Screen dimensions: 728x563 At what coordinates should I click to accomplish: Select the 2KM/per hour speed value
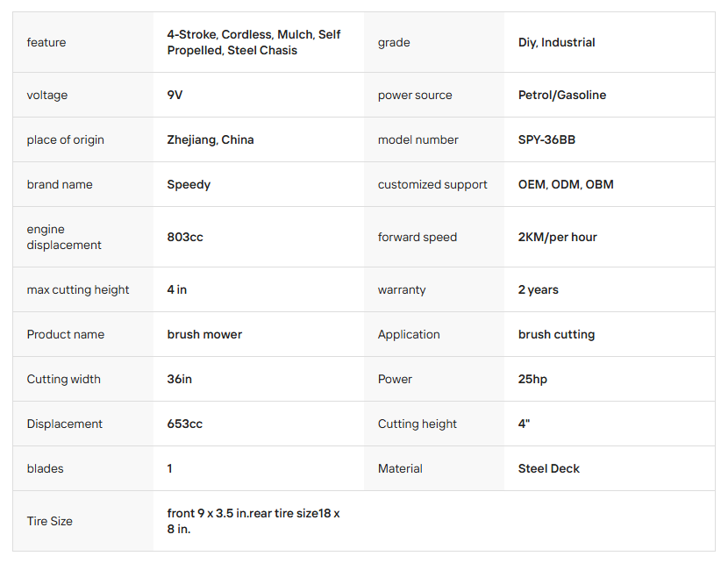point(557,237)
